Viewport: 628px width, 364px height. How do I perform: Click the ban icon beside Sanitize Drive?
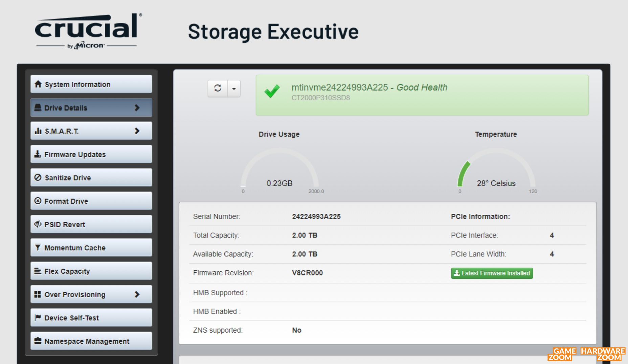click(38, 177)
